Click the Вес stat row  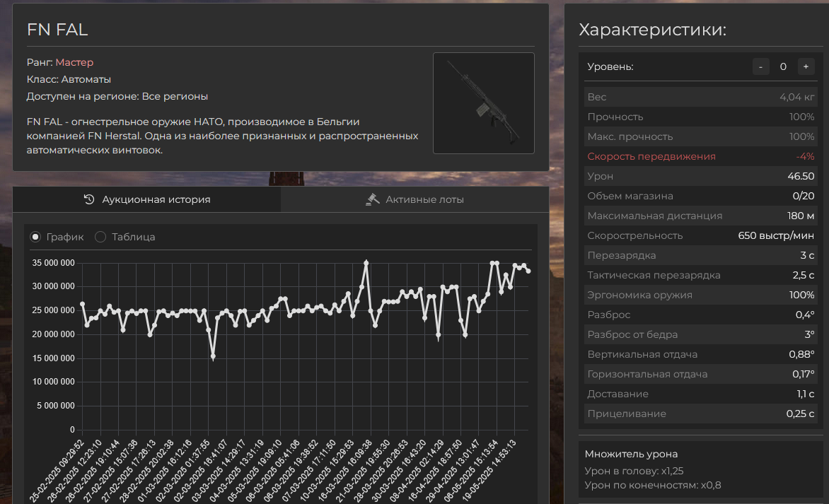[700, 97]
